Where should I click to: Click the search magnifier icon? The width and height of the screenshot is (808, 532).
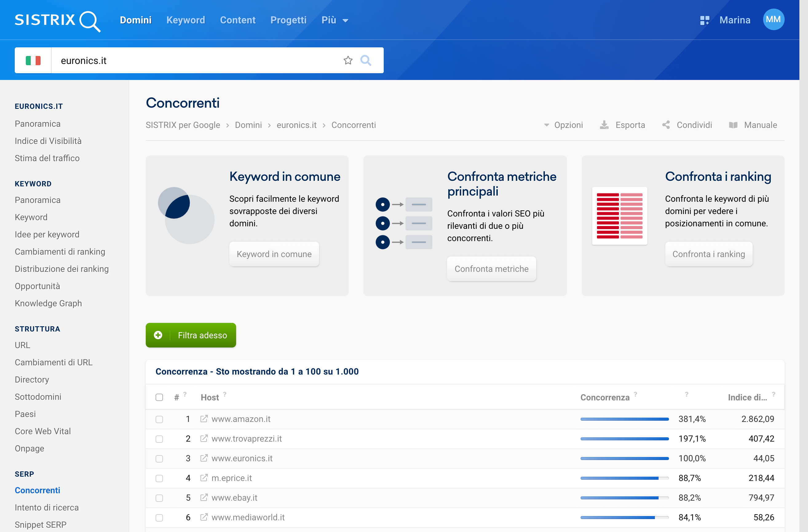click(366, 61)
